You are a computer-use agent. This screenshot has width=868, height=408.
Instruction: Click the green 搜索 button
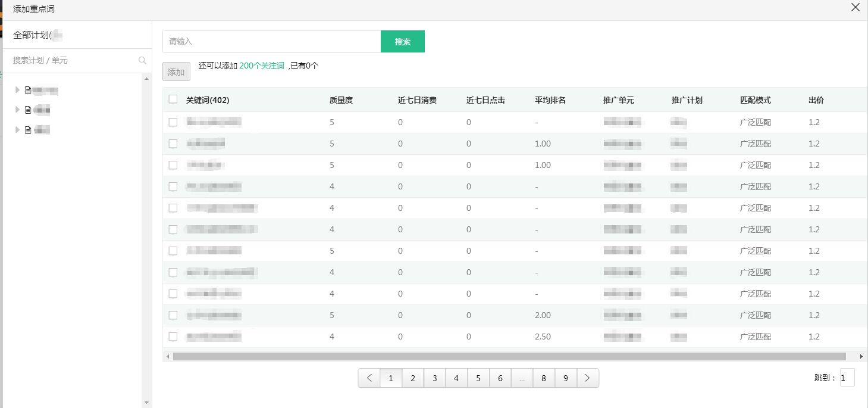(403, 42)
